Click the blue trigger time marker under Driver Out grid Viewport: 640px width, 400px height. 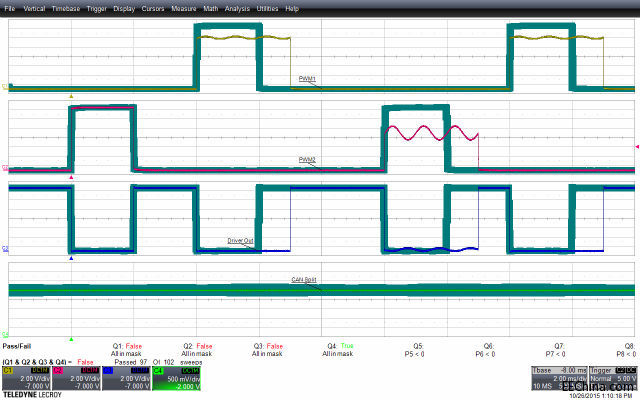point(71,258)
